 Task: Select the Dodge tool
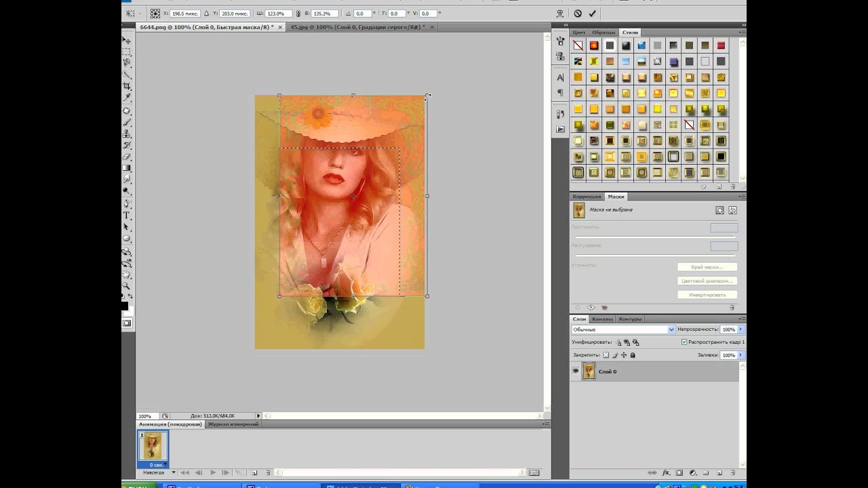[x=127, y=191]
